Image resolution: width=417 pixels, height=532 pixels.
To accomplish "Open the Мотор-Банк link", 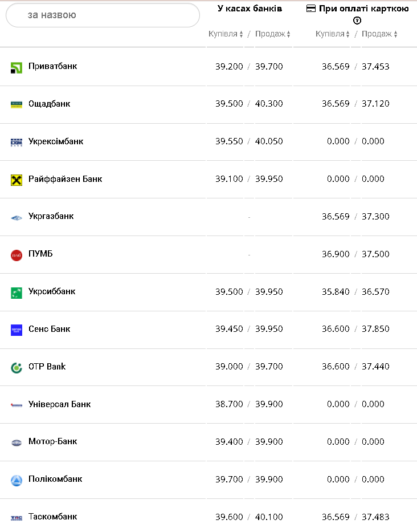I will point(53,442).
